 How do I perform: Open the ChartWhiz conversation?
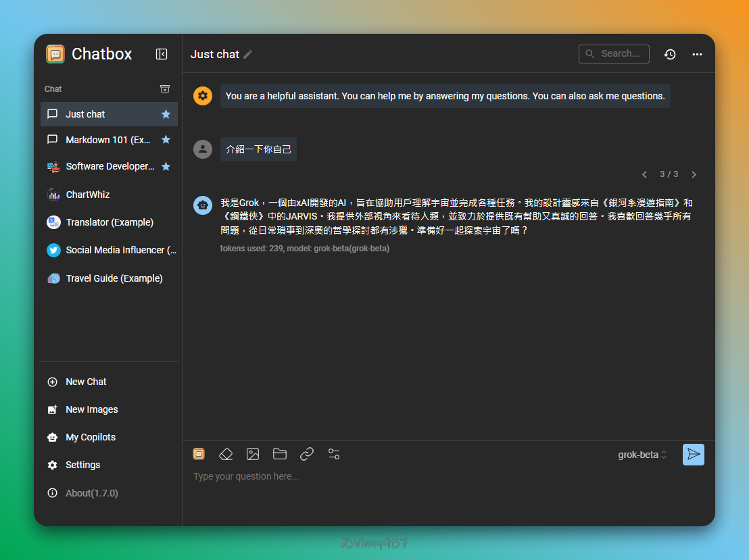88,195
